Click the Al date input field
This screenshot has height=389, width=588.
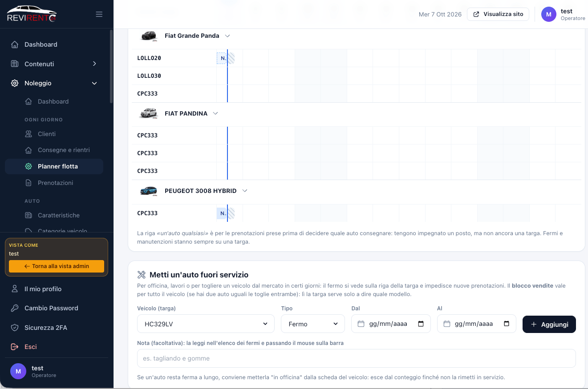point(476,324)
